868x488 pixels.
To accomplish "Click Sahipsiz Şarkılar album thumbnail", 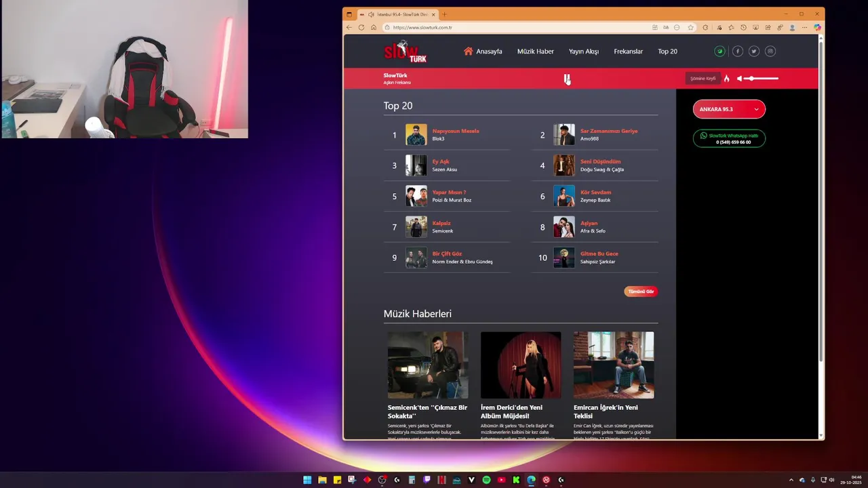I will click(564, 258).
